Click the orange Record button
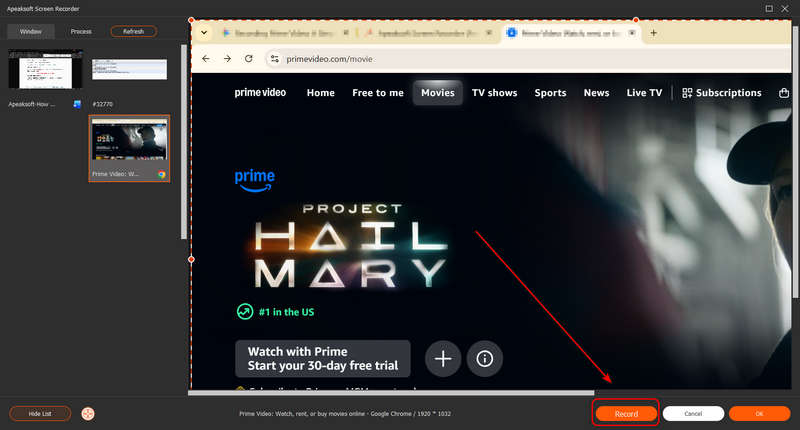 pyautogui.click(x=626, y=414)
